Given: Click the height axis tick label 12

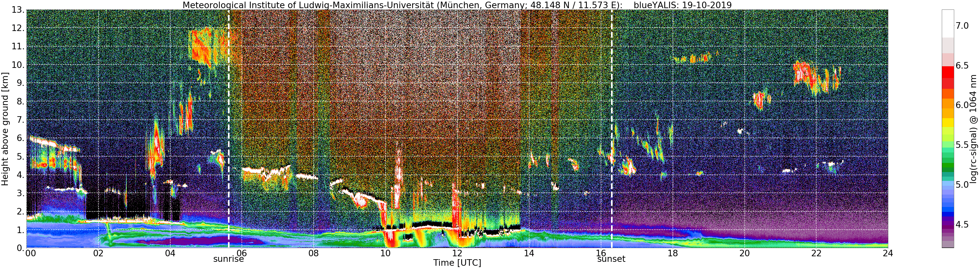Looking at the screenshot, I should 18,28.
